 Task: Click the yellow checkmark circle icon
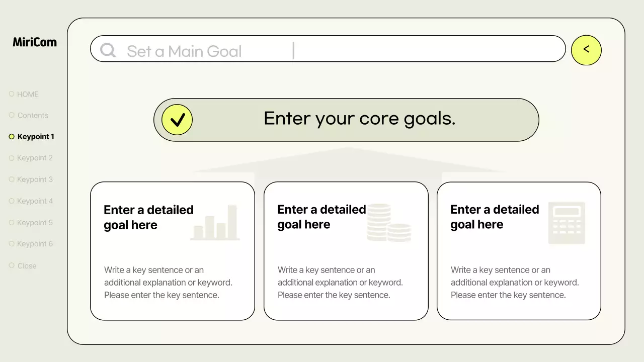tap(177, 120)
